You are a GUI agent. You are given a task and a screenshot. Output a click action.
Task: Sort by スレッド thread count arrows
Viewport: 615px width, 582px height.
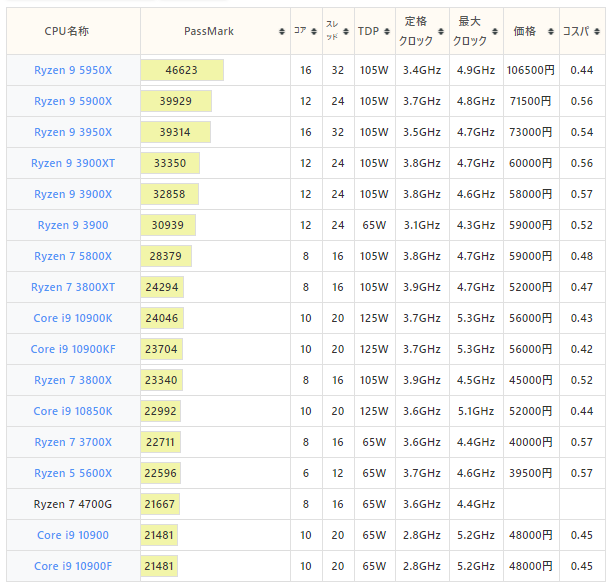point(346,31)
